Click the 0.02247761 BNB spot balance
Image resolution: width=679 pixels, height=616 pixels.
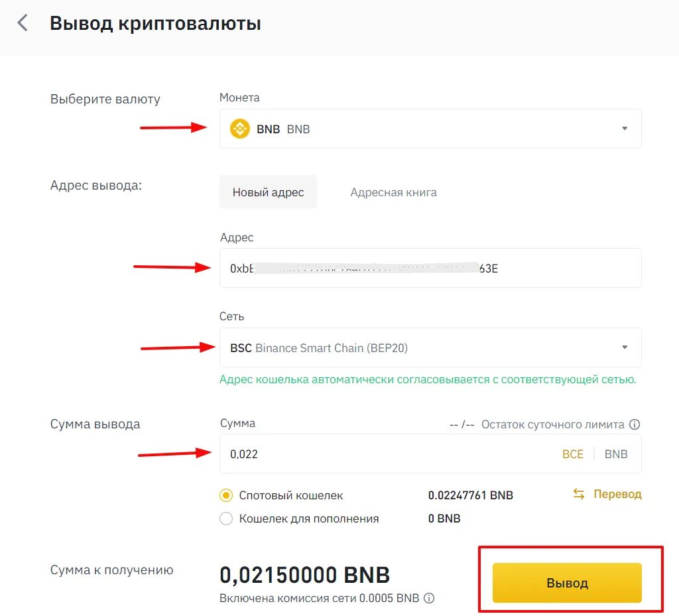pos(470,495)
